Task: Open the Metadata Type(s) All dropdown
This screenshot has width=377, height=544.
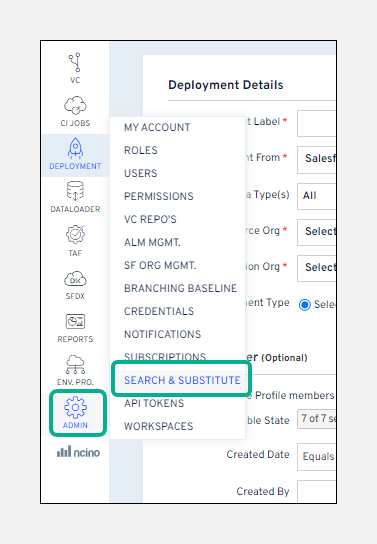Action: [x=316, y=196]
